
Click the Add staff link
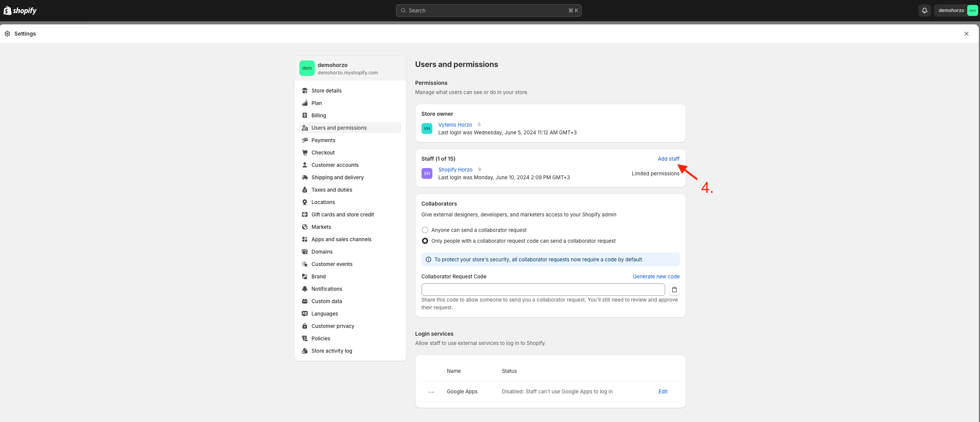pos(668,159)
